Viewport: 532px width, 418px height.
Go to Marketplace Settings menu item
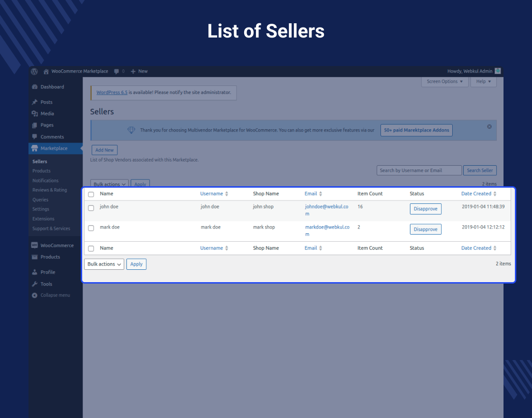(x=41, y=209)
